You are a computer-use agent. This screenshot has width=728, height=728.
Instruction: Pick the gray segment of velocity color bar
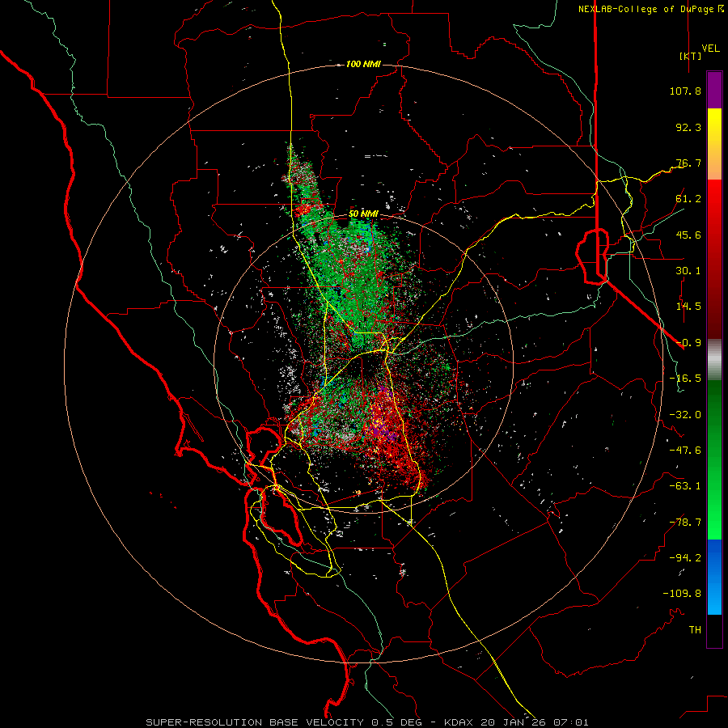click(714, 360)
